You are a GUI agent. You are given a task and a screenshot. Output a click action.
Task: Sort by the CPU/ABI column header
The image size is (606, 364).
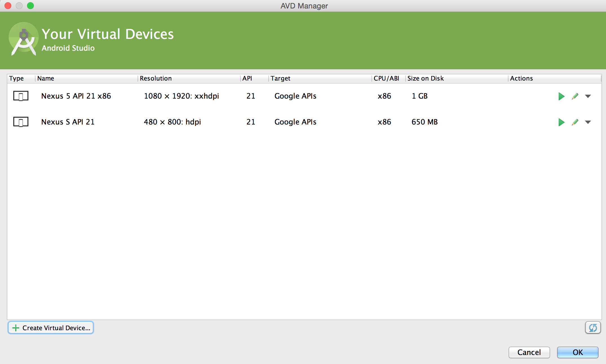(389, 78)
